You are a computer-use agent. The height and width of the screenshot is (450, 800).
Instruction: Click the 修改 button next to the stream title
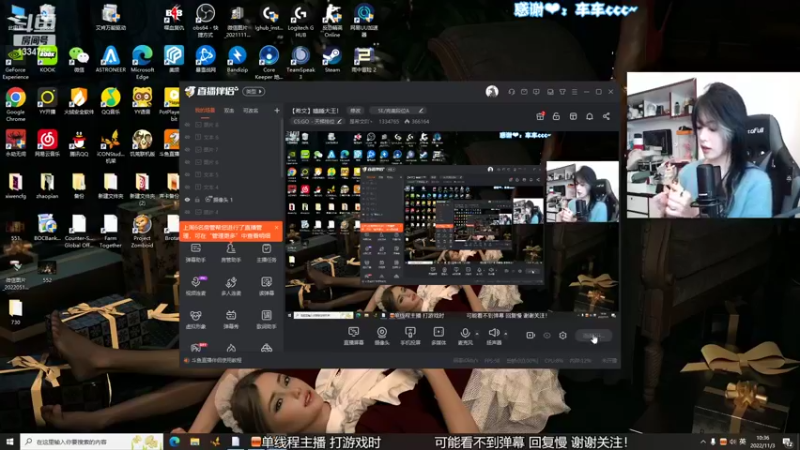[x=355, y=110]
